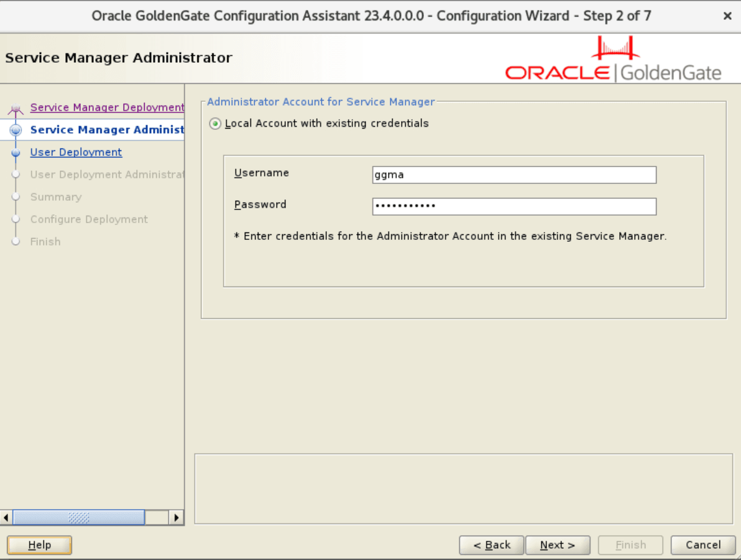This screenshot has height=560, width=741.
Task: Select Service Manager Administrator step in sidebar
Action: pyautogui.click(x=107, y=129)
